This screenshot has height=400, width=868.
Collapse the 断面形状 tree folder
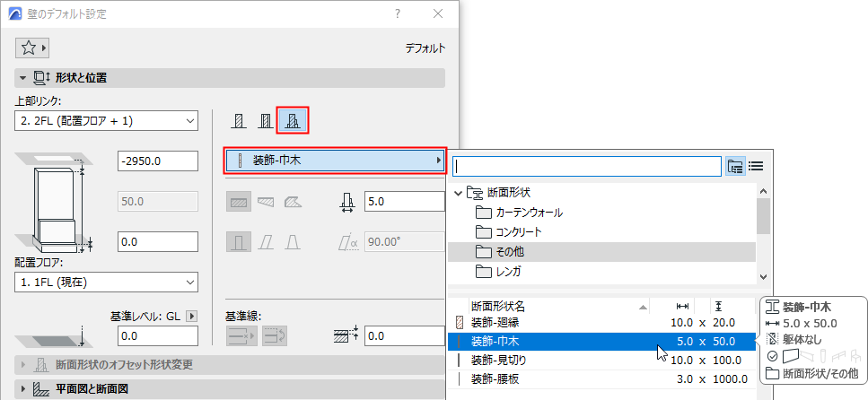pos(458,193)
